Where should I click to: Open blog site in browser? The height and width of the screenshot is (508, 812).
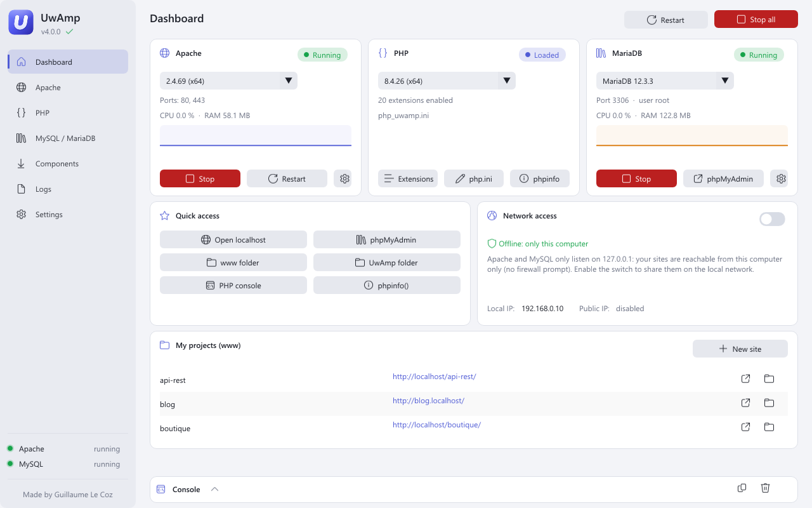[746, 403]
